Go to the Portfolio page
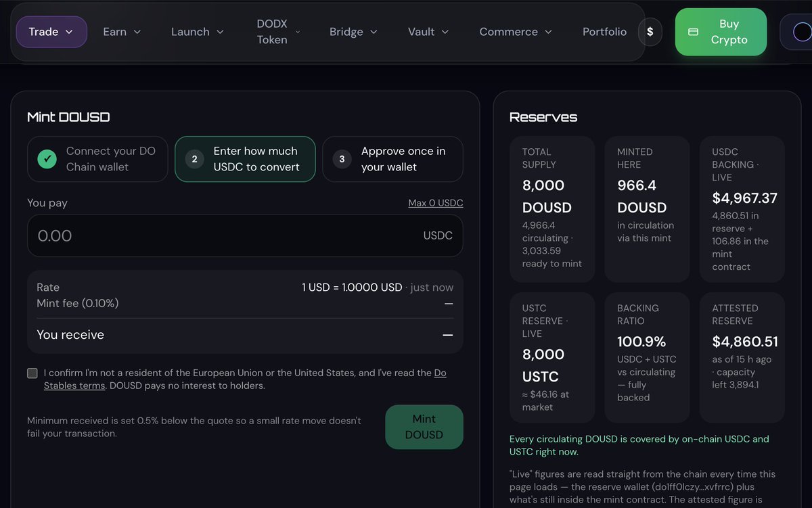812x508 pixels. click(x=604, y=32)
